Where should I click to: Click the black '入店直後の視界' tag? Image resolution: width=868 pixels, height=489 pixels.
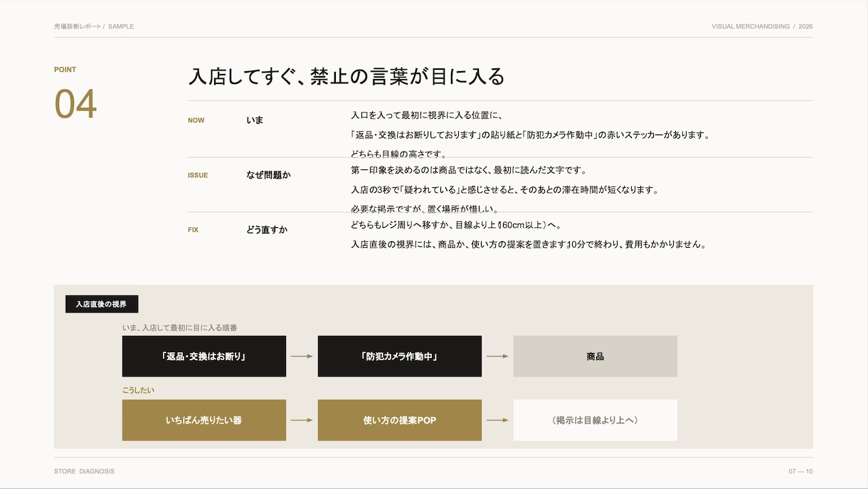click(102, 304)
